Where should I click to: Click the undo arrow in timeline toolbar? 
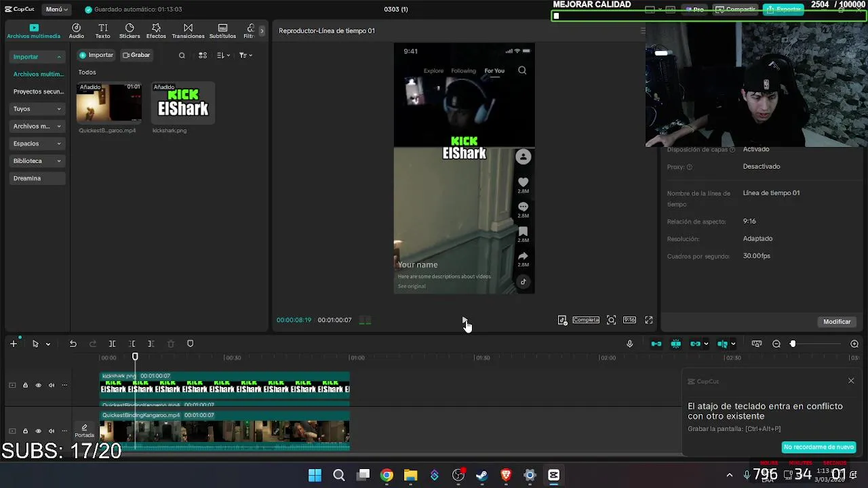(x=73, y=344)
